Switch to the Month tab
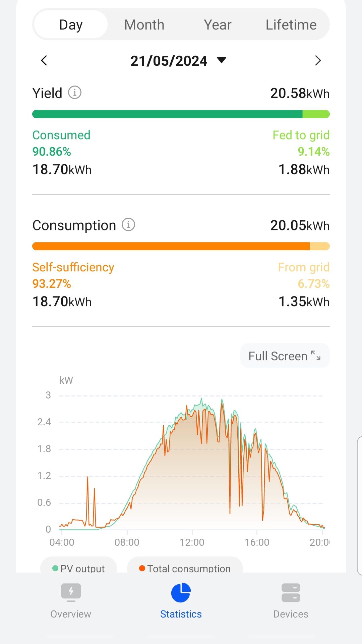 [144, 25]
